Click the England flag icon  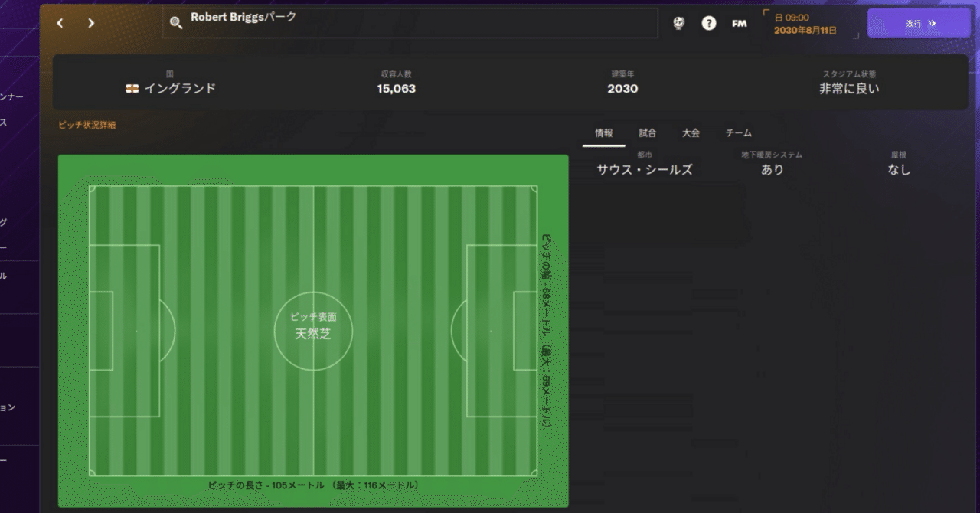133,88
